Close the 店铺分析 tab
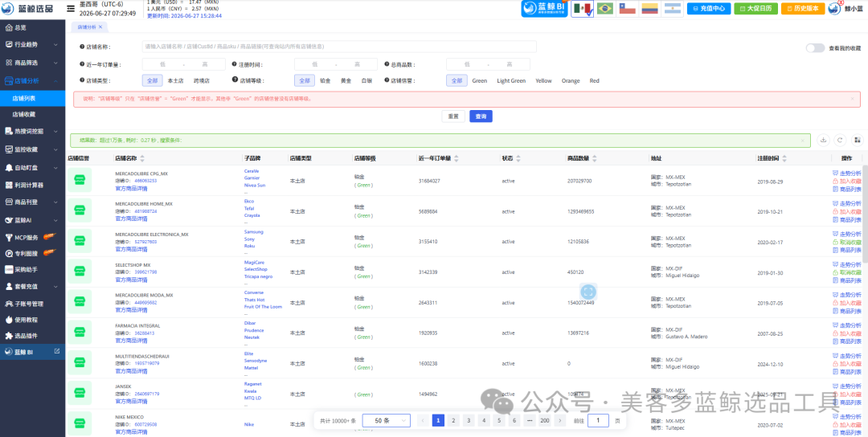868x437 pixels. point(100,27)
